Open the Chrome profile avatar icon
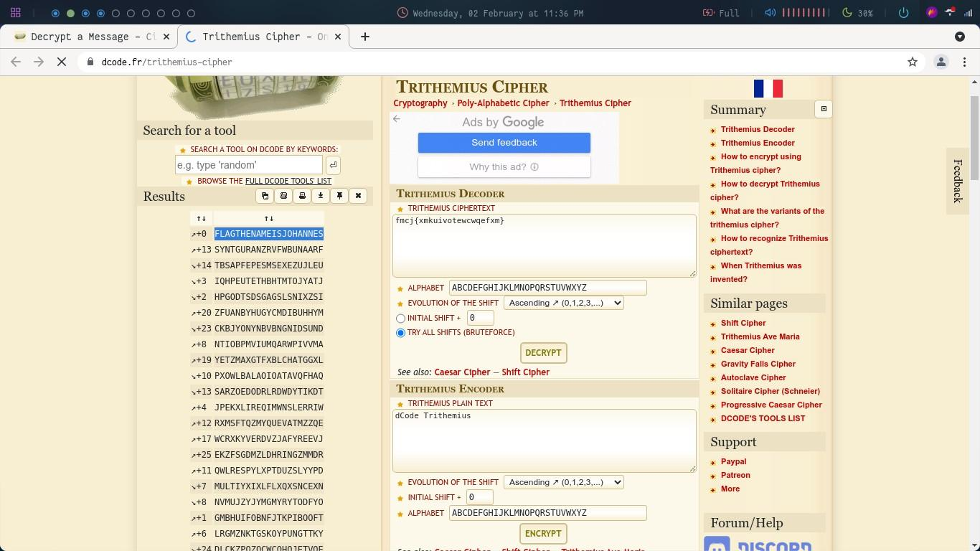This screenshot has height=551, width=980. point(941,62)
